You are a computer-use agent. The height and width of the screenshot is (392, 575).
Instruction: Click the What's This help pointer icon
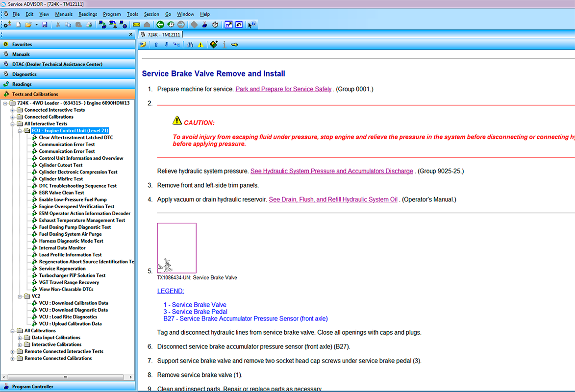pyautogui.click(x=252, y=24)
